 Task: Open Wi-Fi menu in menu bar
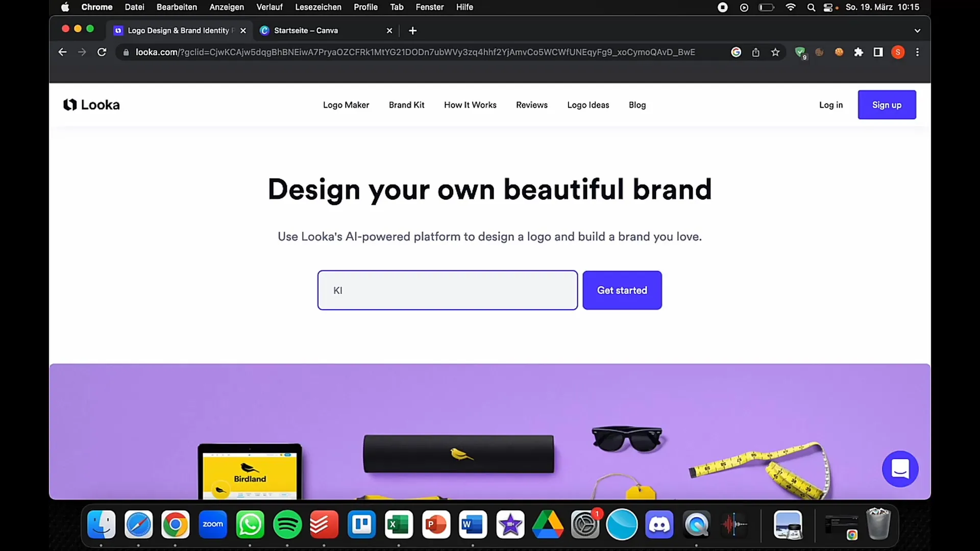791,7
